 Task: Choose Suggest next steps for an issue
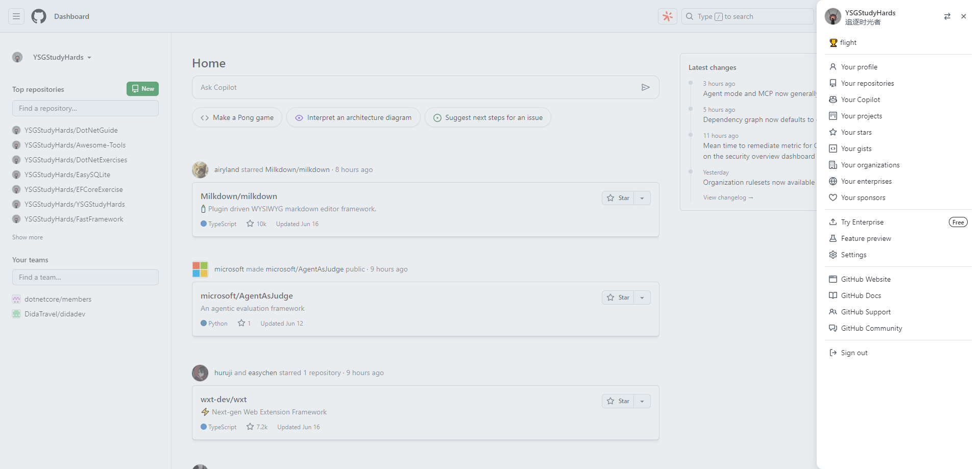click(488, 117)
